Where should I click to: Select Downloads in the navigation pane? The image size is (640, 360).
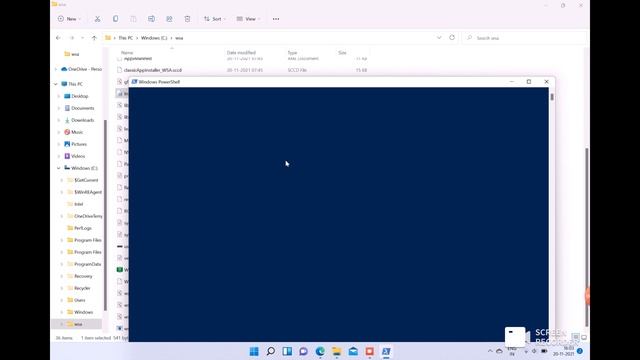click(x=82, y=120)
